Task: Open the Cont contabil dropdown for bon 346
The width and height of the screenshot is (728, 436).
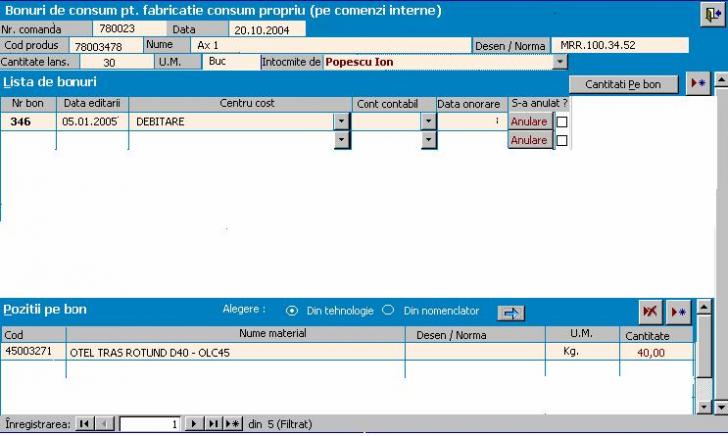Action: pos(428,122)
